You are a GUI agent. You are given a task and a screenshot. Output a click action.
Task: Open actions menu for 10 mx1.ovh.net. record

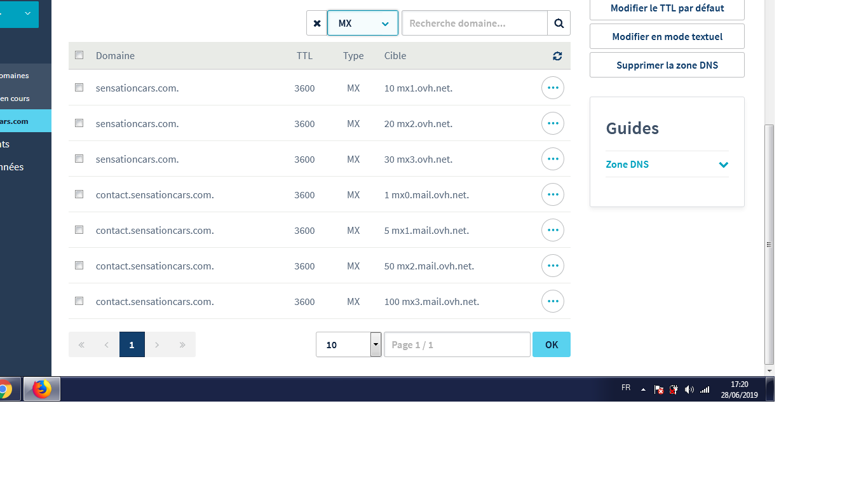[552, 88]
